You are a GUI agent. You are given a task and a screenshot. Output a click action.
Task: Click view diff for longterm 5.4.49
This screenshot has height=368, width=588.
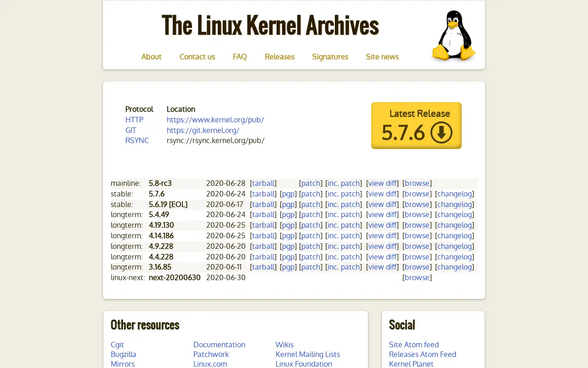(382, 214)
